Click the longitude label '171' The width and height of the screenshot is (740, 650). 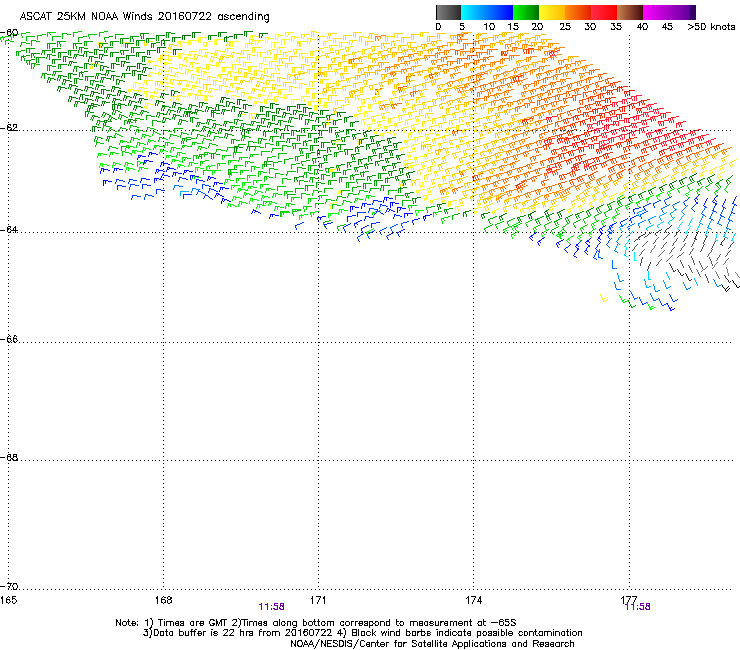319,600
